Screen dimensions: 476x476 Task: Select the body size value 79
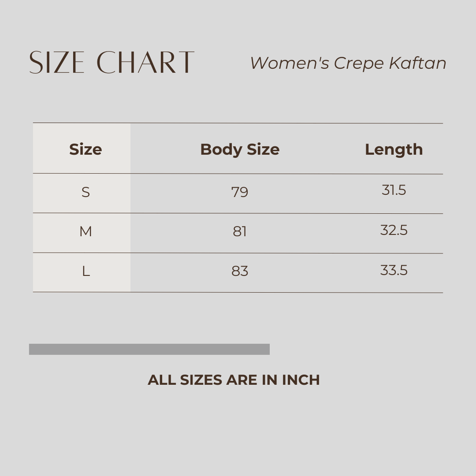[x=240, y=192]
